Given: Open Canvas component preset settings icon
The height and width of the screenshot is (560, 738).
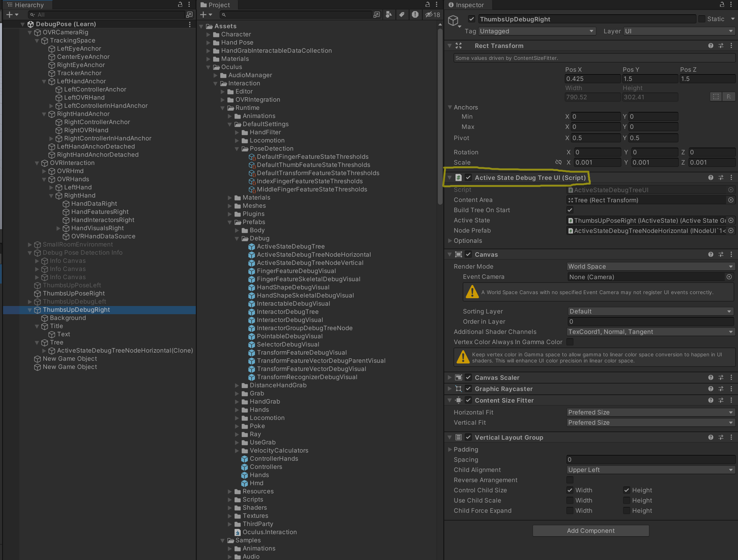Looking at the screenshot, I should [x=721, y=254].
